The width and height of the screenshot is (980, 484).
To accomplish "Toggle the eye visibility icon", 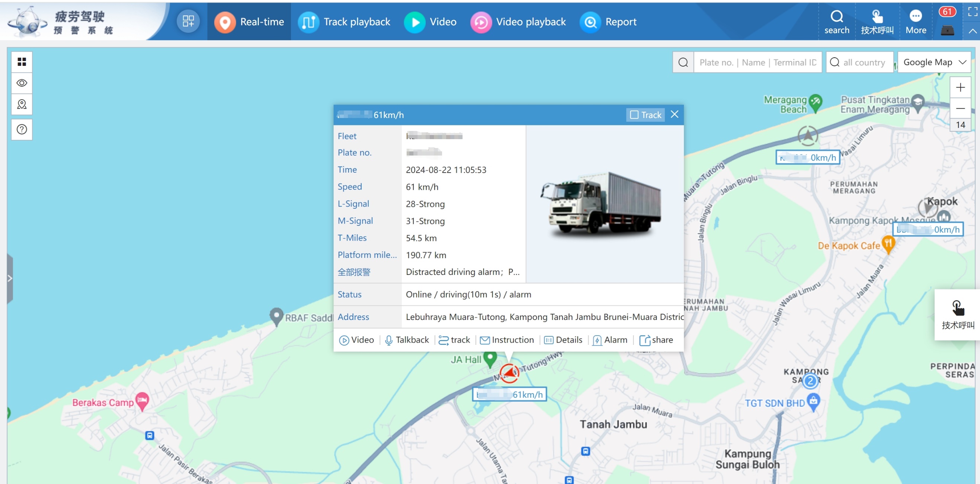I will [22, 83].
